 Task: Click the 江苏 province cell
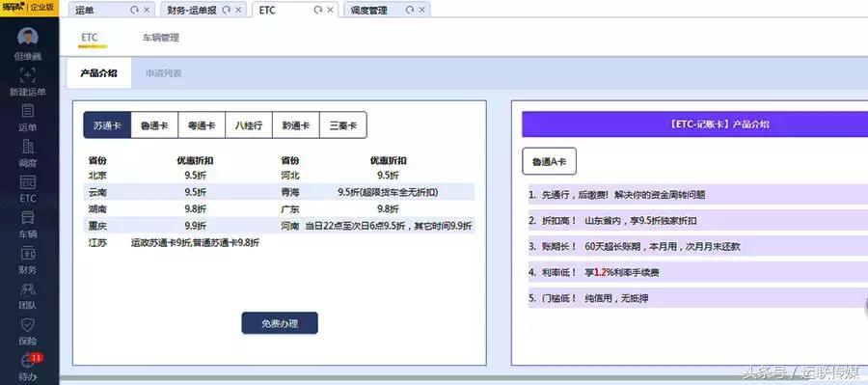pyautogui.click(x=97, y=242)
